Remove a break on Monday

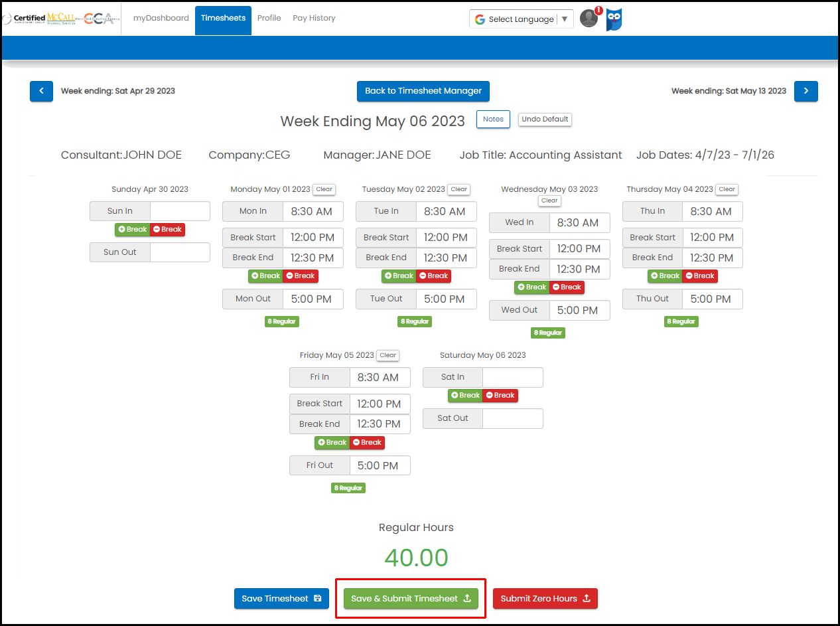[301, 276]
